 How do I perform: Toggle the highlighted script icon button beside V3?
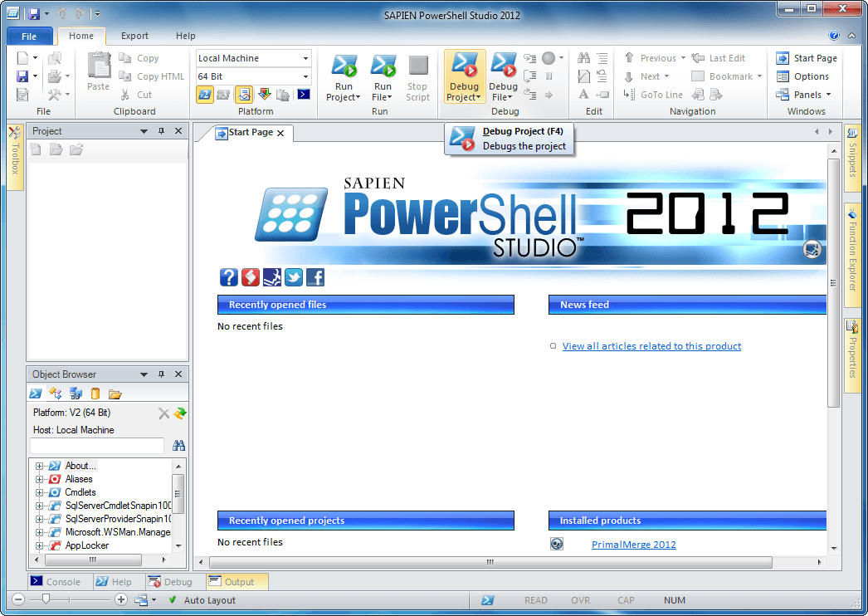tap(244, 95)
